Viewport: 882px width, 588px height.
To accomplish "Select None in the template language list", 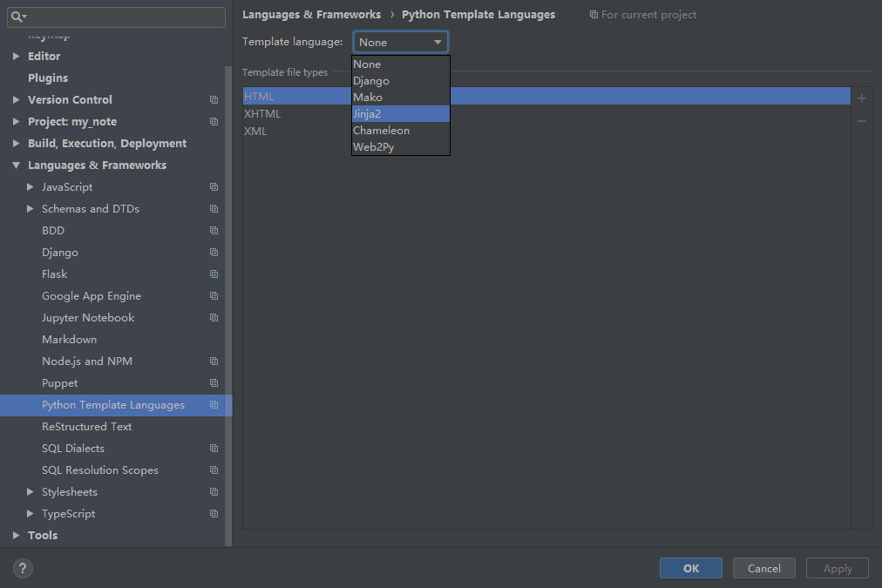I will pyautogui.click(x=401, y=64).
